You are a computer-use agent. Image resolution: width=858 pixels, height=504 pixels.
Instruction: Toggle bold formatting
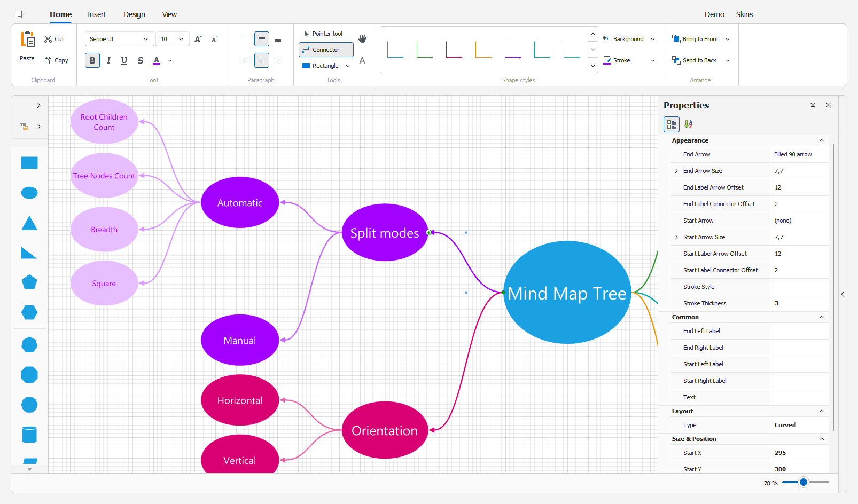click(92, 60)
